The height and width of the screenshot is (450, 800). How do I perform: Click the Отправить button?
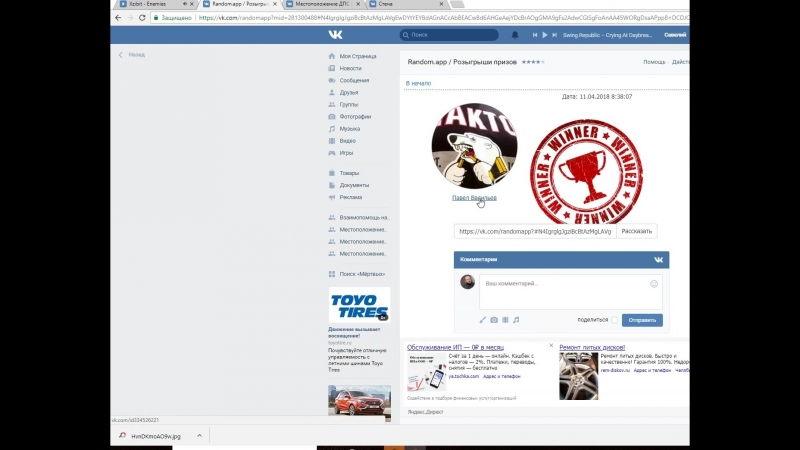tap(642, 320)
